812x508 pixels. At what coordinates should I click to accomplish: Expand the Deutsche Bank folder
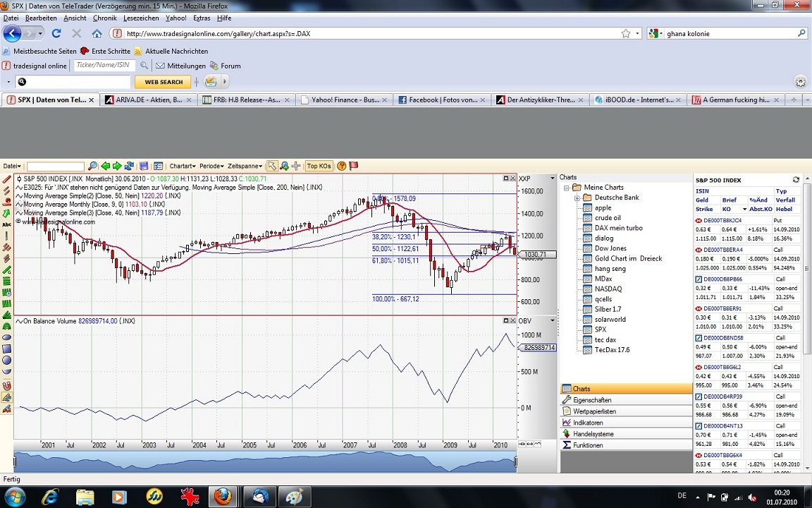(x=577, y=198)
